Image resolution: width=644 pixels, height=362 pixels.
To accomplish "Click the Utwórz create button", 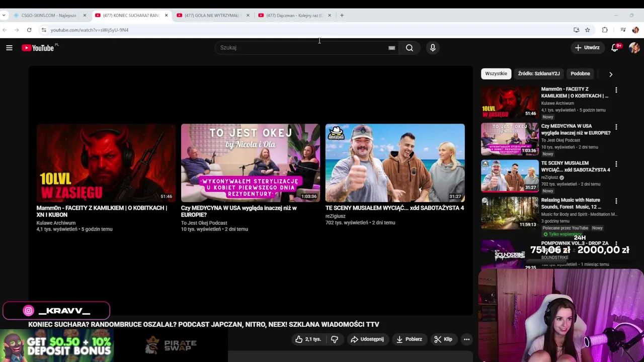I will (587, 48).
